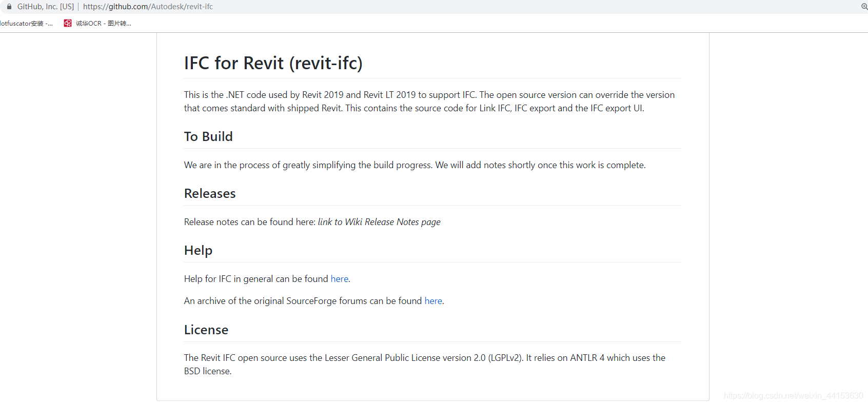Click the .NET code description paragraph
The height and width of the screenshot is (405, 868).
(429, 102)
